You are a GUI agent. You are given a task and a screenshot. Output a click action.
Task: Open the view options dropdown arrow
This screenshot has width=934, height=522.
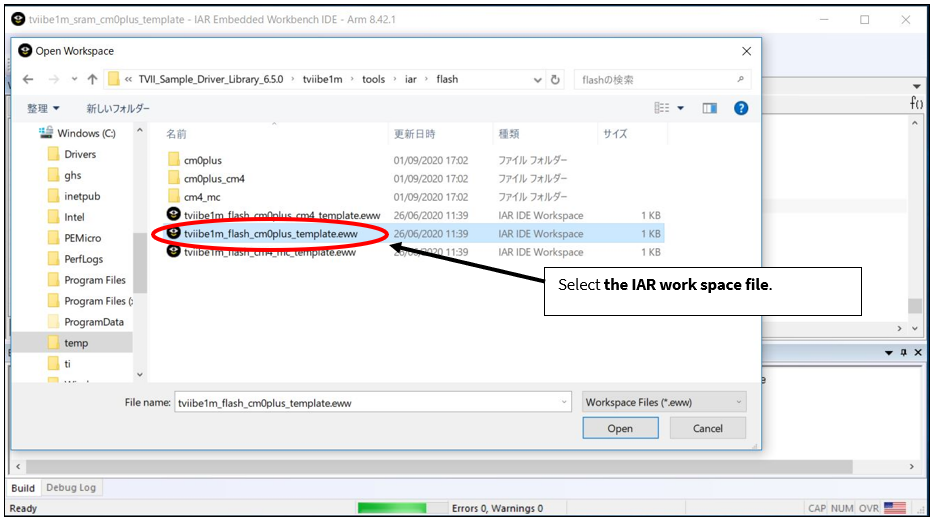point(681,108)
